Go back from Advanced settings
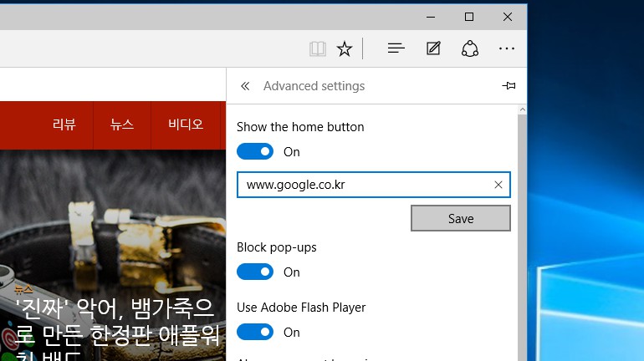Image resolution: width=644 pixels, height=361 pixels. [x=245, y=86]
